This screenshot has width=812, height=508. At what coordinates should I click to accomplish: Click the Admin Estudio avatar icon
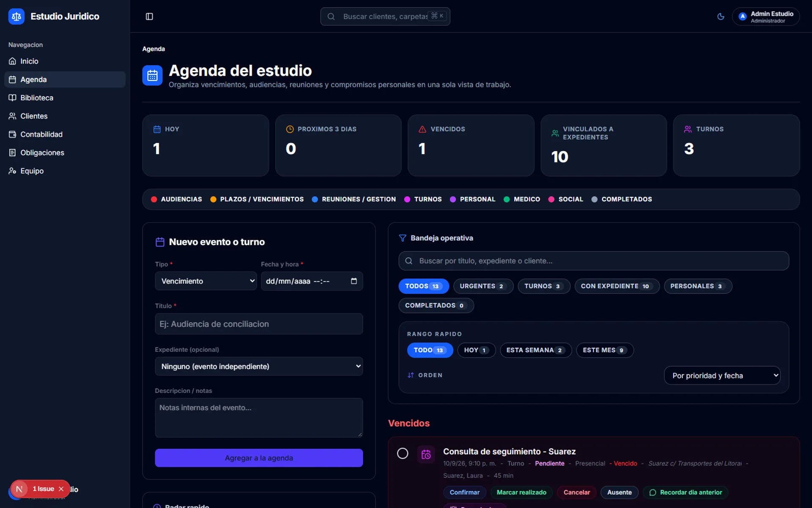742,17
